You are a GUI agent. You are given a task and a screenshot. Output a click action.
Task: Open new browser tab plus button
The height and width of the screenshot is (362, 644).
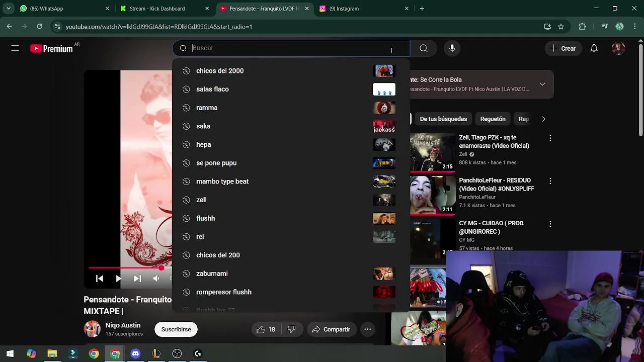tap(422, 9)
